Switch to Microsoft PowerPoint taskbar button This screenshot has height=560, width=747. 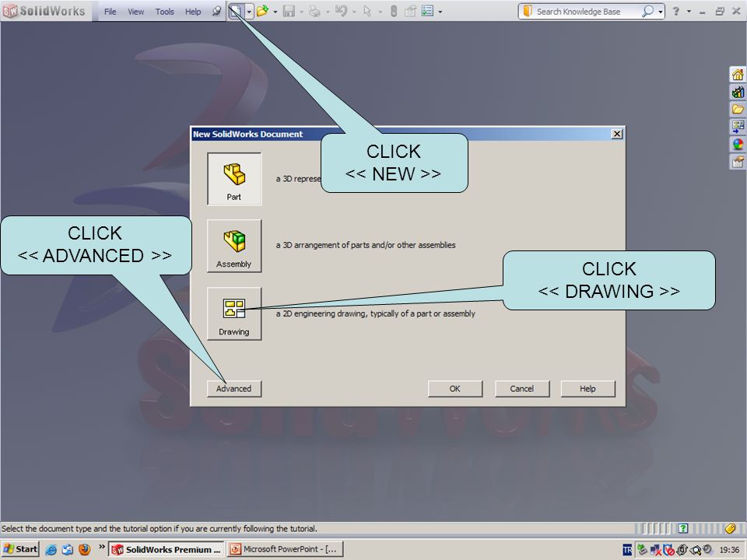(285, 550)
